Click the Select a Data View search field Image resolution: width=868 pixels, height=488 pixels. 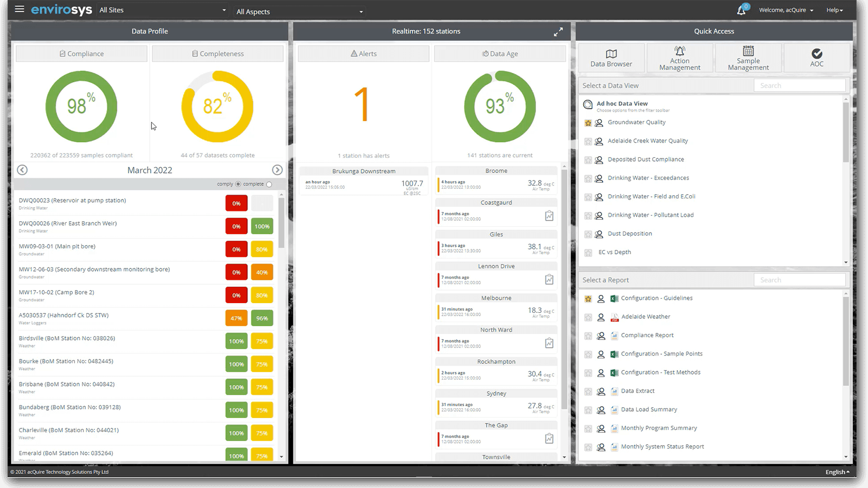(799, 86)
